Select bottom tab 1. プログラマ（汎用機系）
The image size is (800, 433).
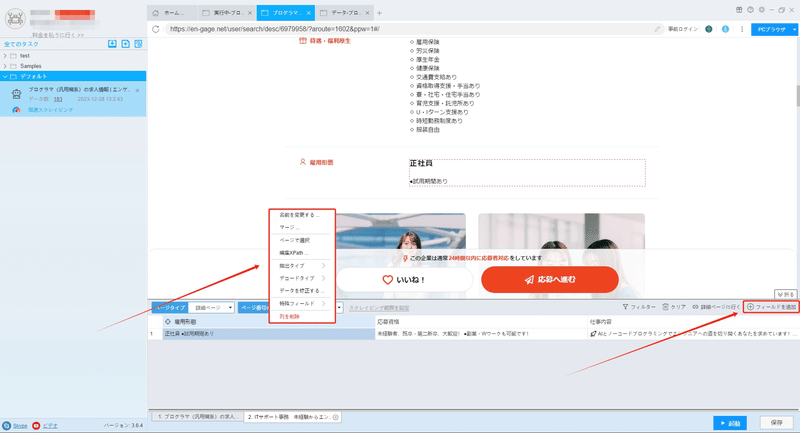[197, 417]
